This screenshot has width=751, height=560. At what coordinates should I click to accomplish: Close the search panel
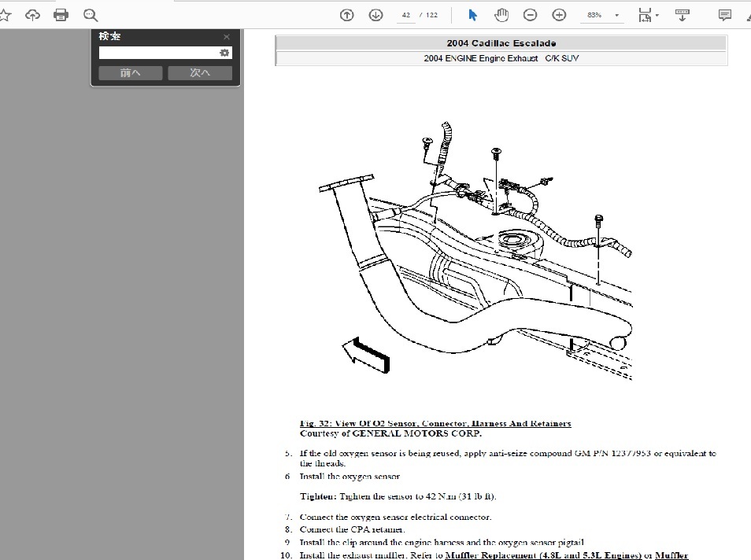(x=227, y=37)
